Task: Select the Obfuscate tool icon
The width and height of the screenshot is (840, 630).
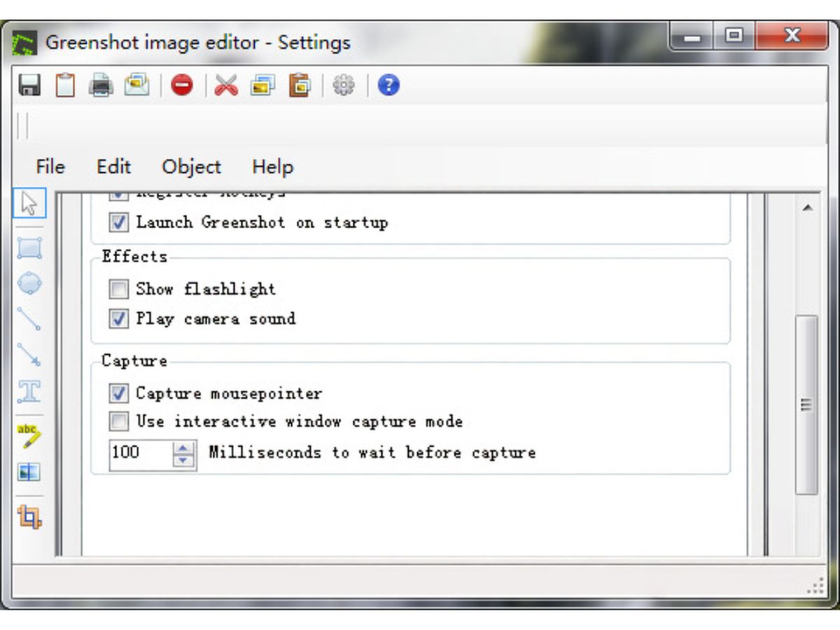Action: (x=29, y=472)
